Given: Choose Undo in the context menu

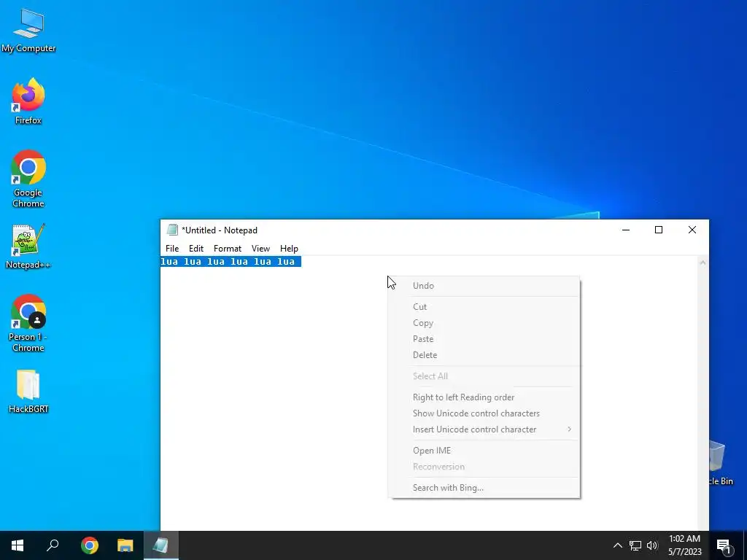Looking at the screenshot, I should pos(484,286).
